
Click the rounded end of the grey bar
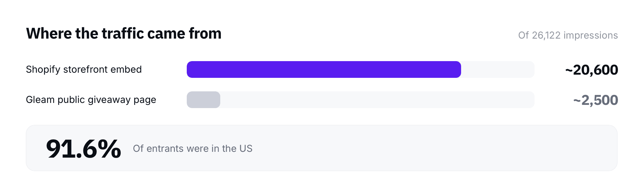[217, 100]
